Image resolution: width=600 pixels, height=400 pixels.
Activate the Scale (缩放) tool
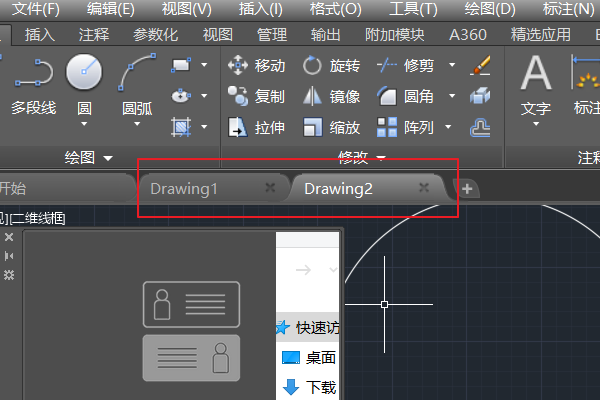tap(331, 127)
